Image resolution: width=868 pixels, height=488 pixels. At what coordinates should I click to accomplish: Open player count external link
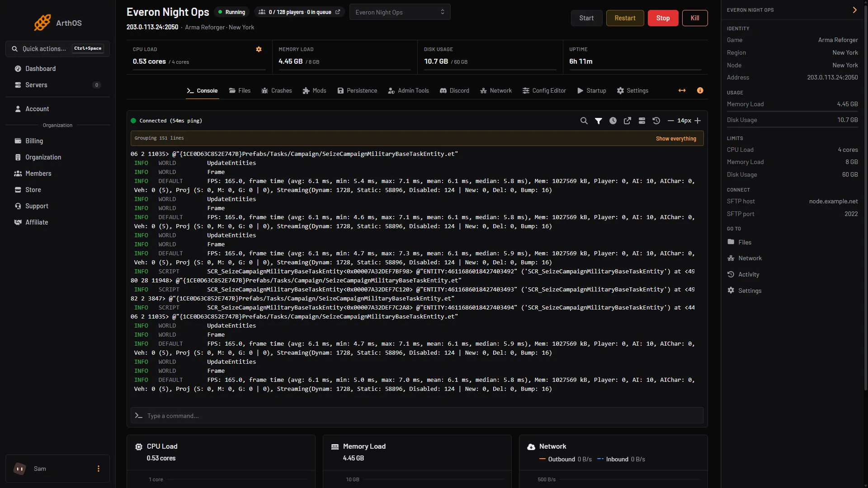coord(338,12)
